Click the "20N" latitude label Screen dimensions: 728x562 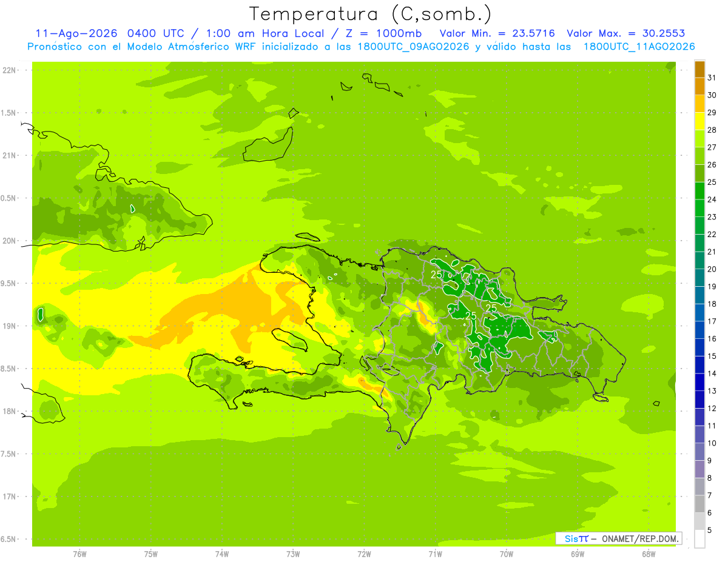[x=10, y=241]
